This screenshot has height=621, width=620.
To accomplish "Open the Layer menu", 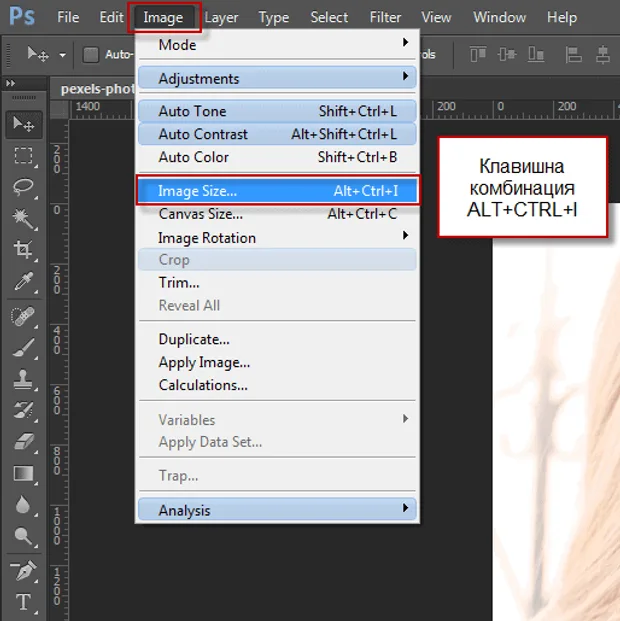I will click(221, 17).
